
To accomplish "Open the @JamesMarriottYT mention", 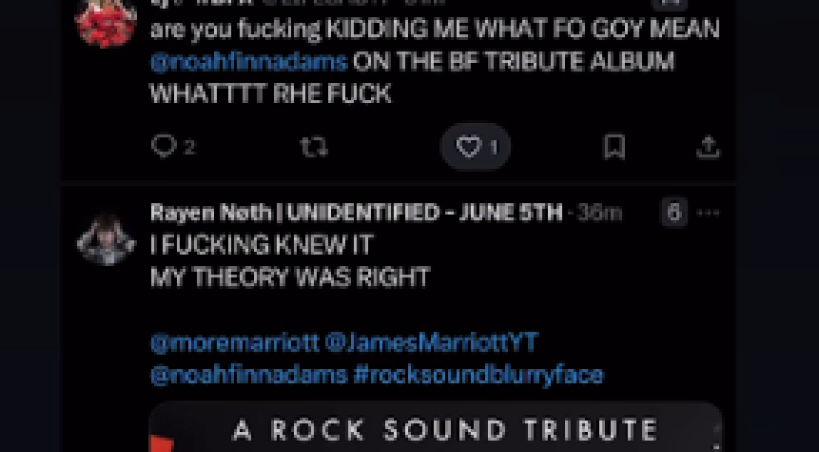I will tap(431, 343).
